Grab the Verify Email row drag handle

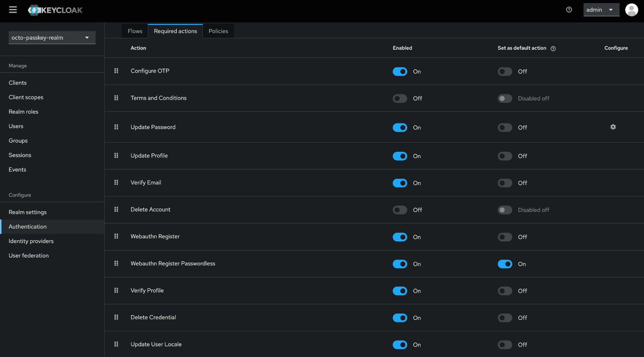click(x=116, y=183)
